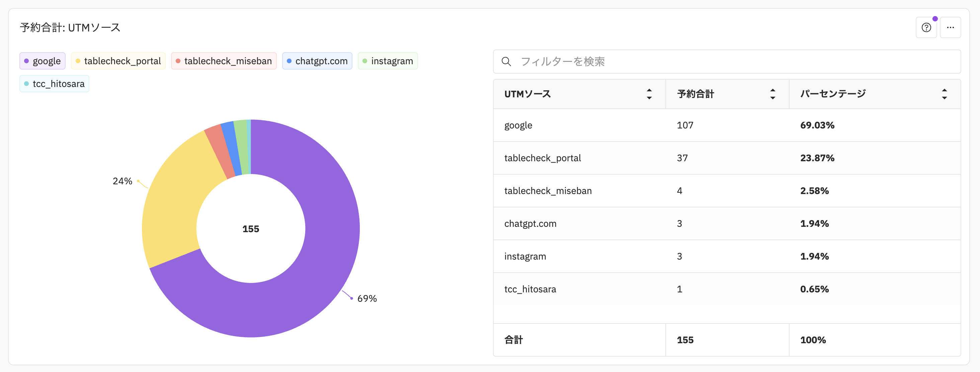The height and width of the screenshot is (372, 980).
Task: Sort by UTMソース column arrows
Action: pyautogui.click(x=649, y=94)
